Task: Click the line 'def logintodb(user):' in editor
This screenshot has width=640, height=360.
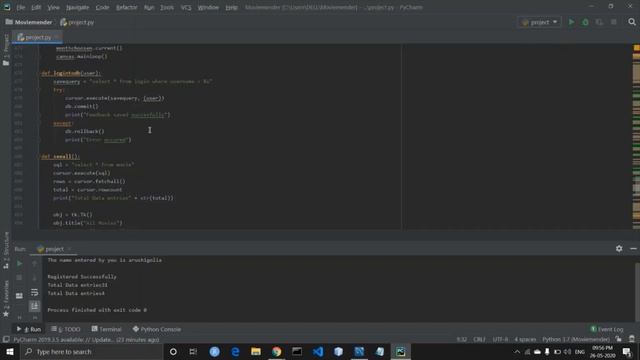Action: [71, 73]
